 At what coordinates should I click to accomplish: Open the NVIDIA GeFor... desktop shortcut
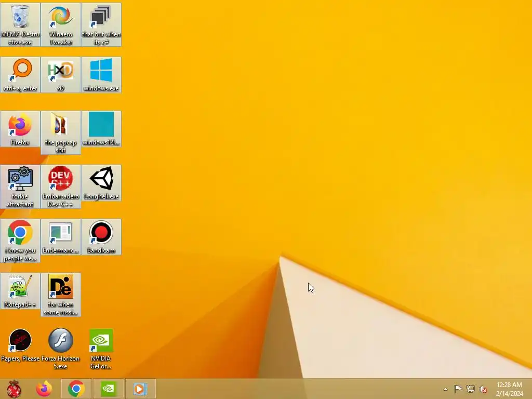point(101,349)
